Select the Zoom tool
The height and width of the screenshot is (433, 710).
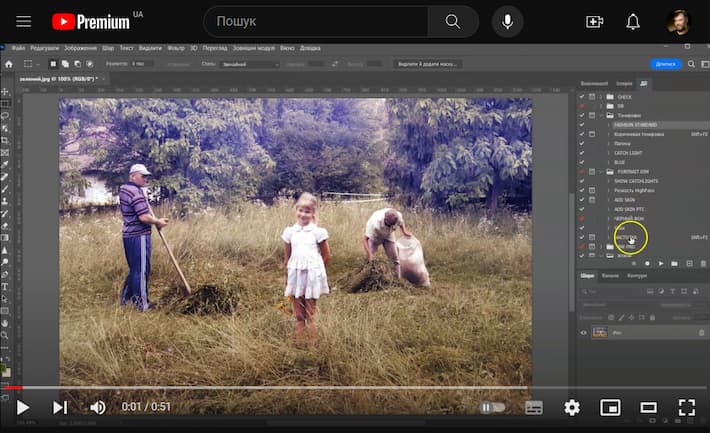(5, 336)
